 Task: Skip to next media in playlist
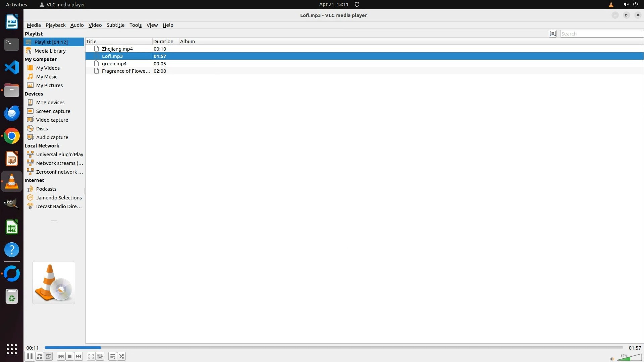78,356
